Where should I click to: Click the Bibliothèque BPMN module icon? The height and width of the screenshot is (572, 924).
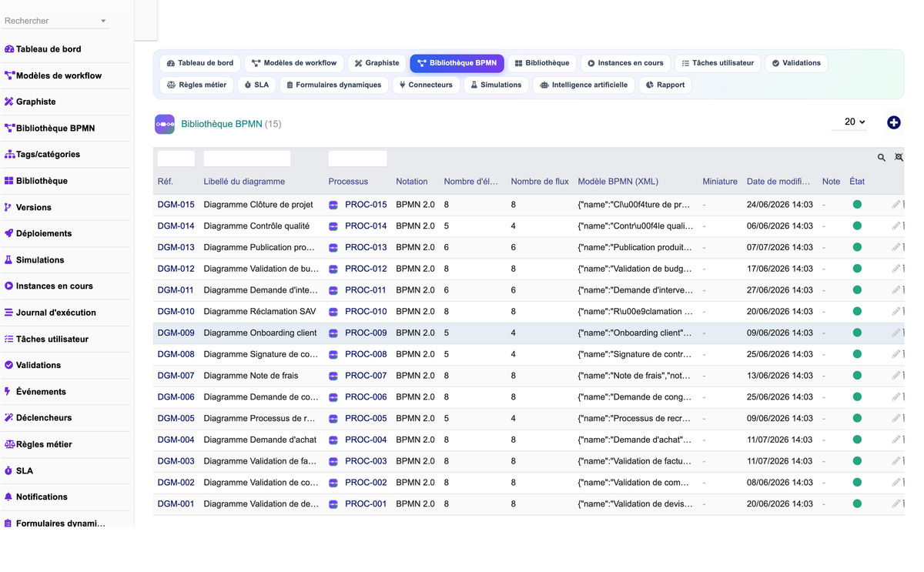(x=165, y=124)
